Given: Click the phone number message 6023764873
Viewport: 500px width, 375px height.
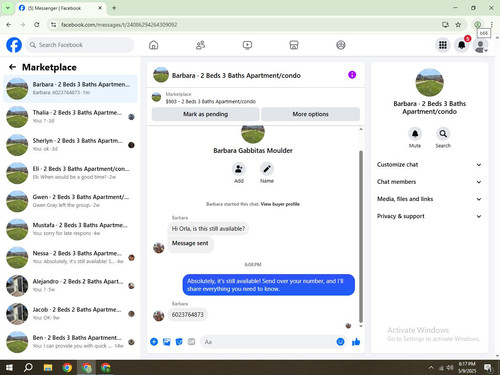Looking at the screenshot, I should tap(187, 314).
